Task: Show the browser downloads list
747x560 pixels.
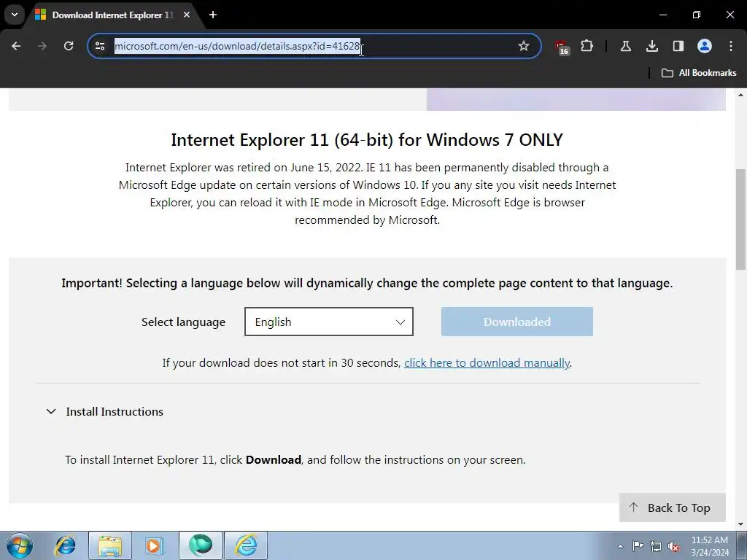Action: click(651, 46)
